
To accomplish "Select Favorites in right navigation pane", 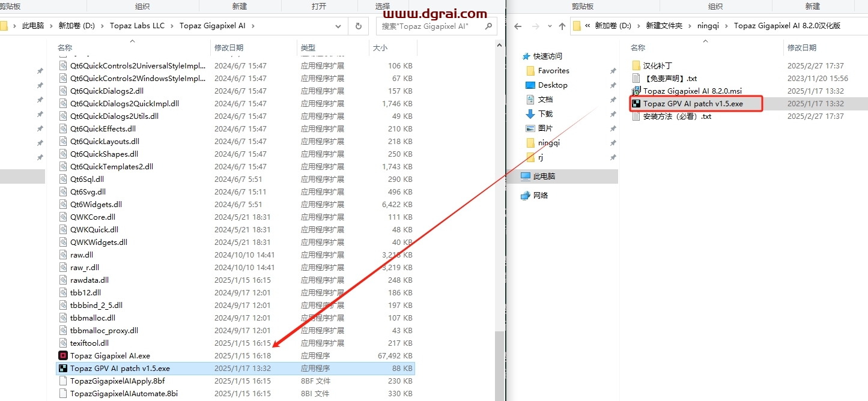I will coord(553,71).
